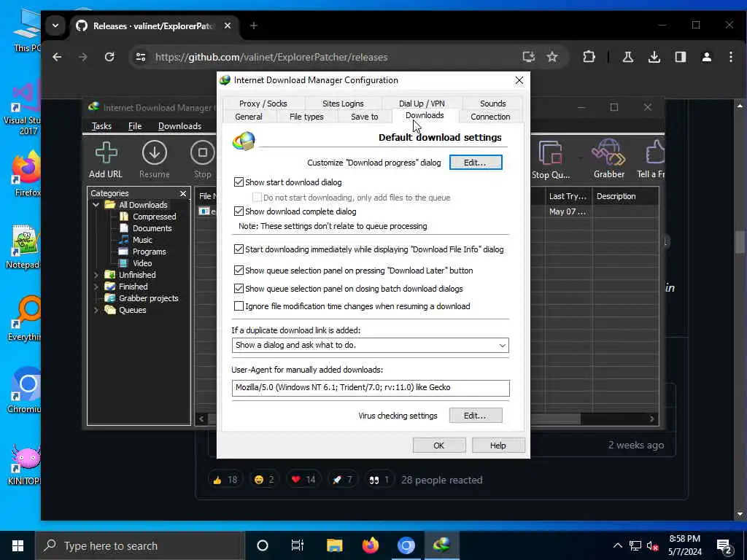747x560 pixels.
Task: Open the File menu in IDM
Action: [135, 126]
